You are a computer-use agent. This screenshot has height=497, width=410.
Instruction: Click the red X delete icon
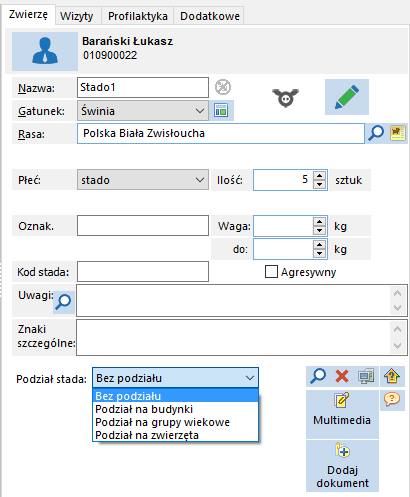tap(342, 377)
